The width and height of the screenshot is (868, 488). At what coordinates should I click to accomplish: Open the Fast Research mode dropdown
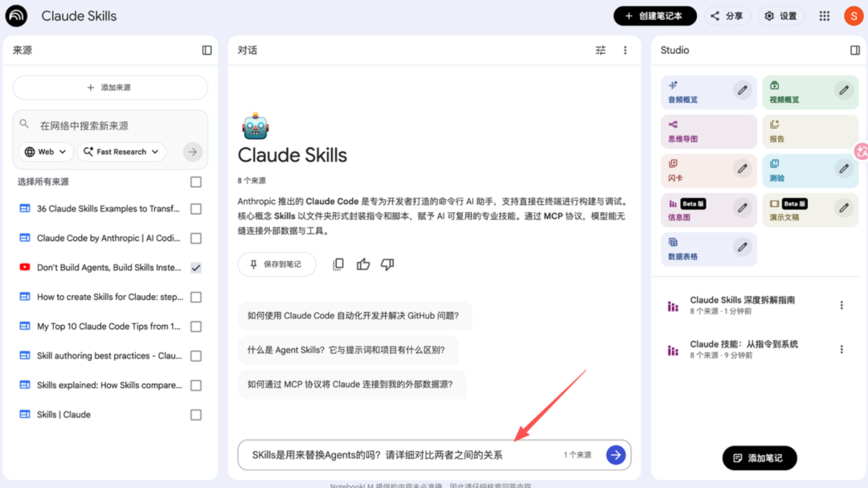(x=121, y=152)
